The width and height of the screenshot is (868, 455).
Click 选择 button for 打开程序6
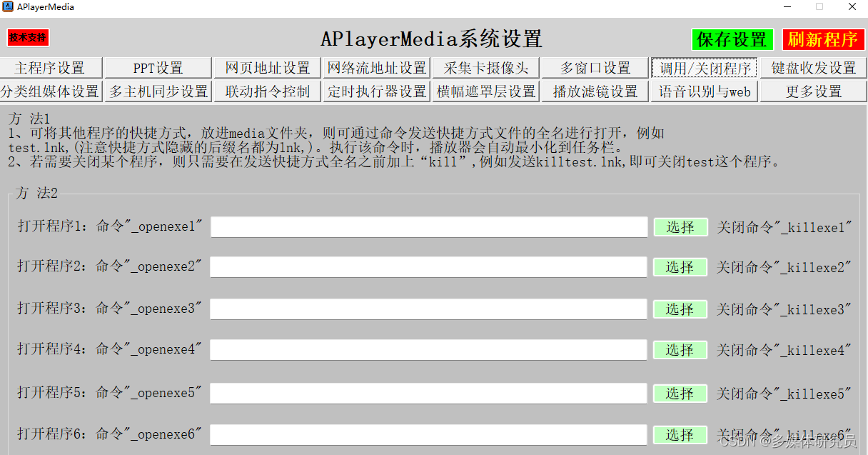click(680, 435)
